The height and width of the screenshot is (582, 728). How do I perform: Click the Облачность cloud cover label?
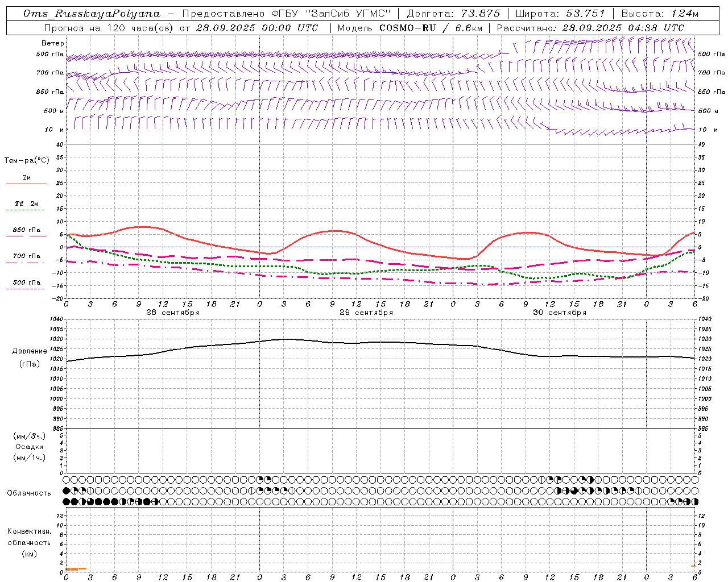(x=29, y=493)
